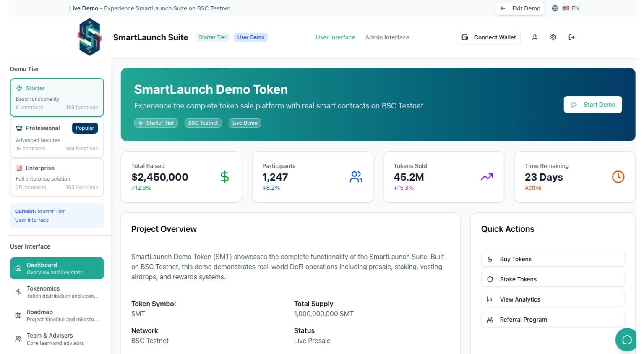
Task: Click the logout icon in the header
Action: click(571, 37)
